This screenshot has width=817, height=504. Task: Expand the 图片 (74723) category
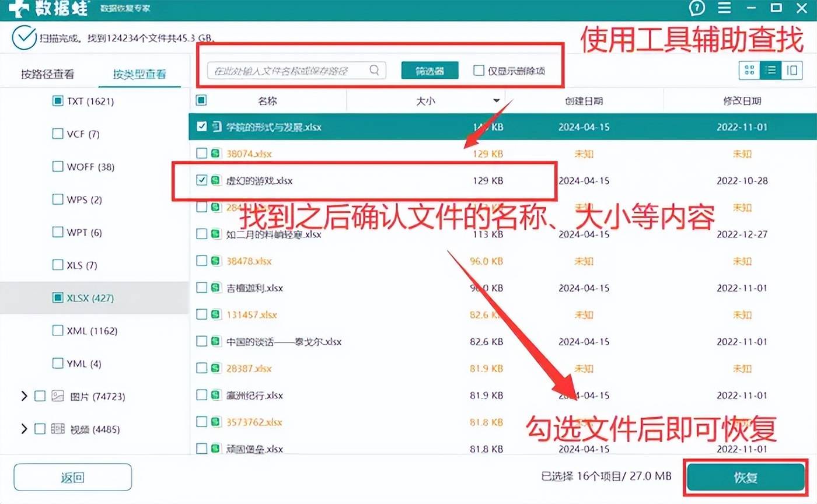24,396
